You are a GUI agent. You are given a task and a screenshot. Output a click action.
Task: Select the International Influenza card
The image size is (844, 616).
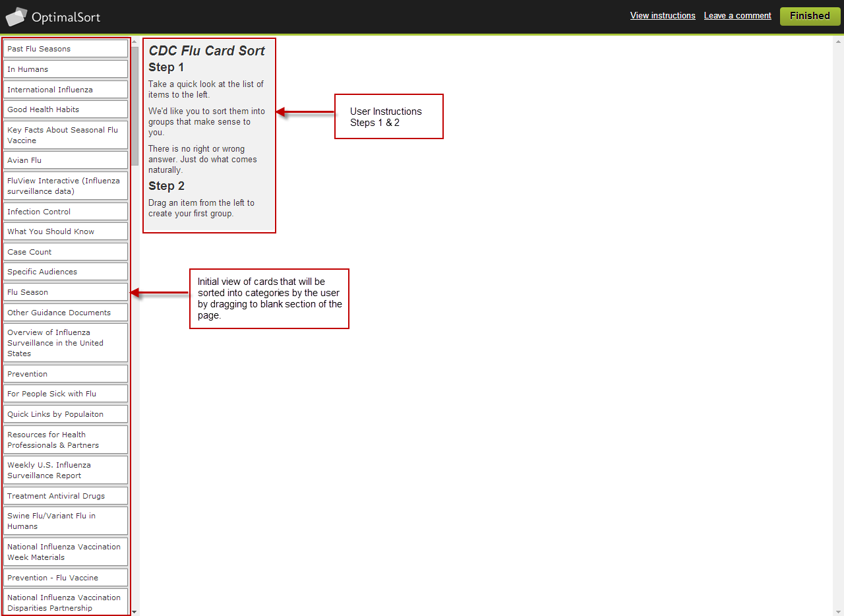(x=65, y=90)
